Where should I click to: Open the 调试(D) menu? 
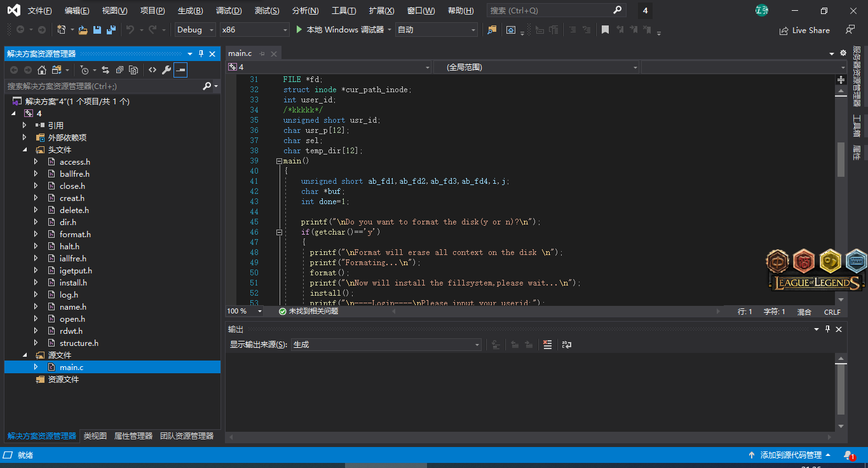pyautogui.click(x=229, y=11)
